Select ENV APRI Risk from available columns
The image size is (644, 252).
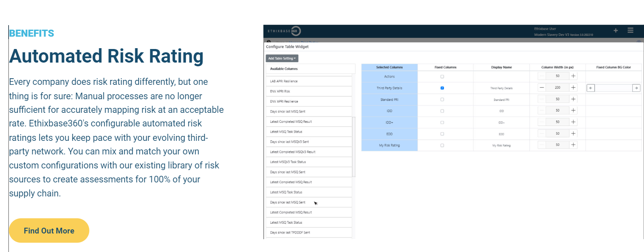309,91
